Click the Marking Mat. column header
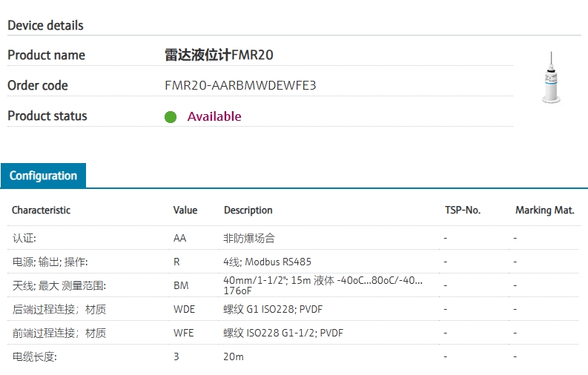The height and width of the screenshot is (375, 588). click(545, 210)
